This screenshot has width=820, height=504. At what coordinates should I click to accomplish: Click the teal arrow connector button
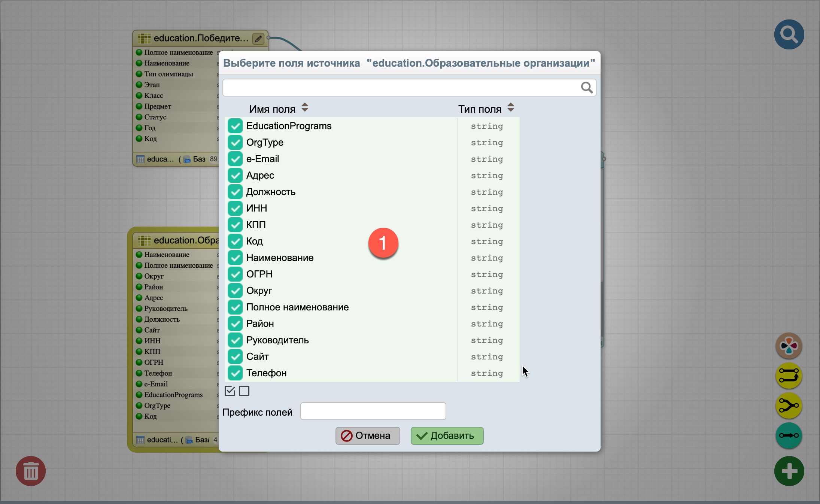click(789, 435)
